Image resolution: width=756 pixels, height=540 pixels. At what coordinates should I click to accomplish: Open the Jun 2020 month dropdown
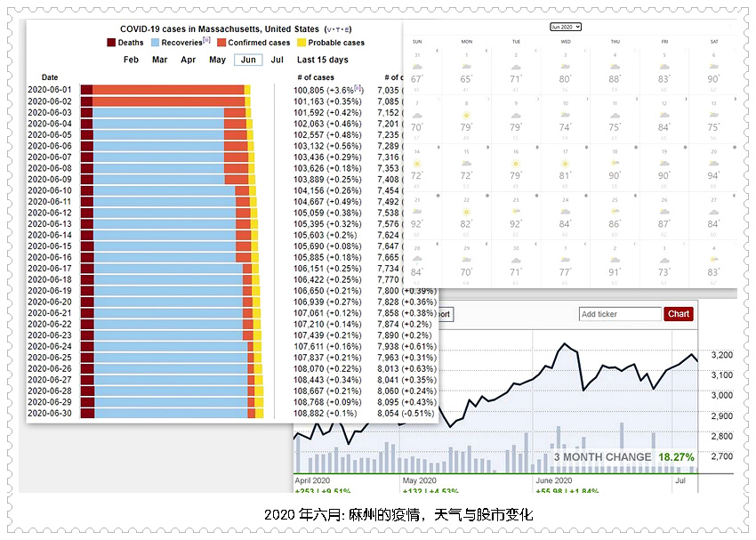pyautogui.click(x=566, y=27)
